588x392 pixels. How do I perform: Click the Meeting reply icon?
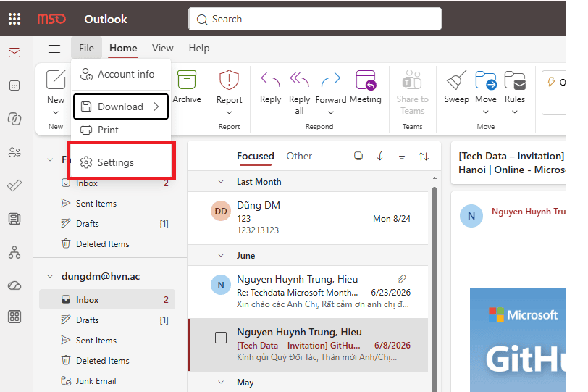click(366, 80)
